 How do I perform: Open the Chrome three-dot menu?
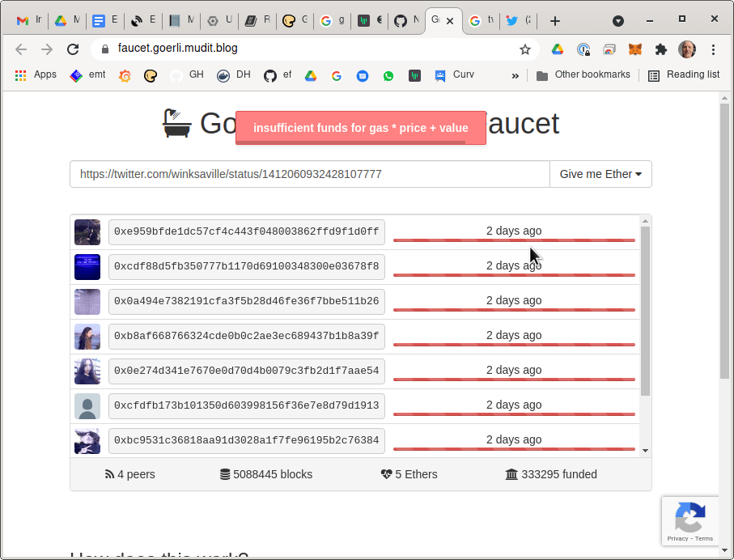click(x=713, y=50)
